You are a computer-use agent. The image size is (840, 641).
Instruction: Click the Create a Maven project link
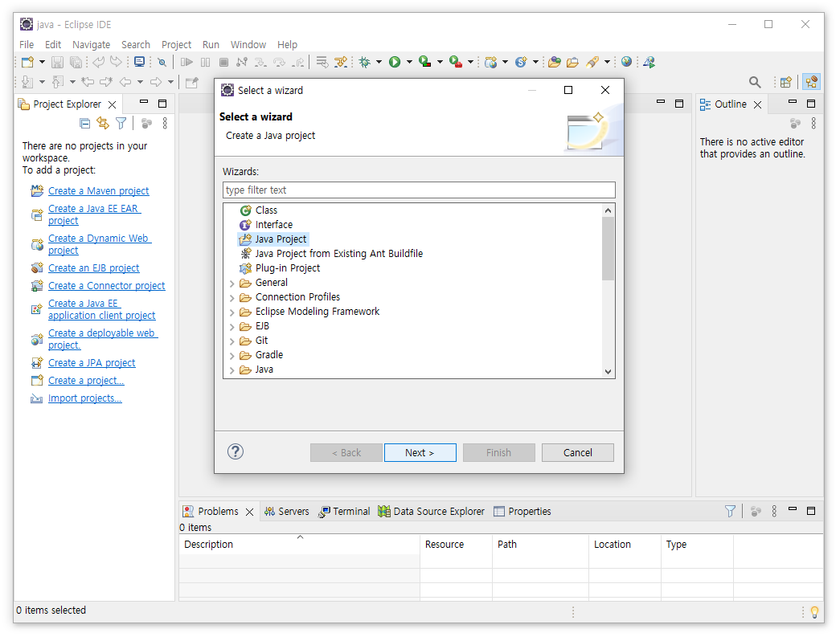pyautogui.click(x=99, y=190)
